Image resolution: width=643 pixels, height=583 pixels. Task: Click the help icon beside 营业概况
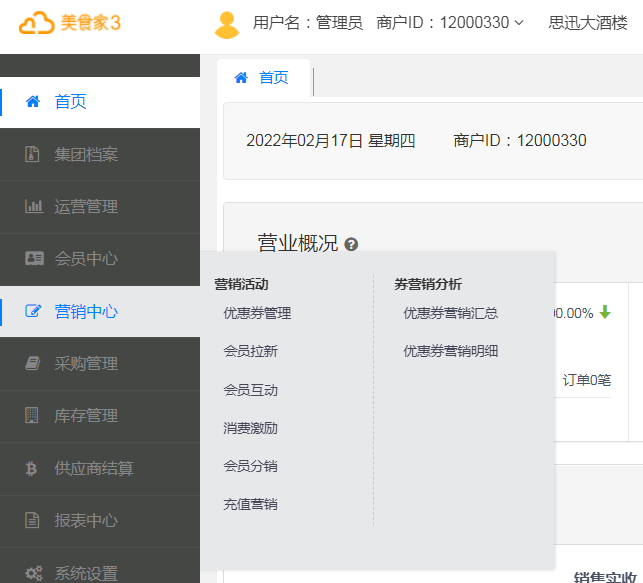point(351,244)
